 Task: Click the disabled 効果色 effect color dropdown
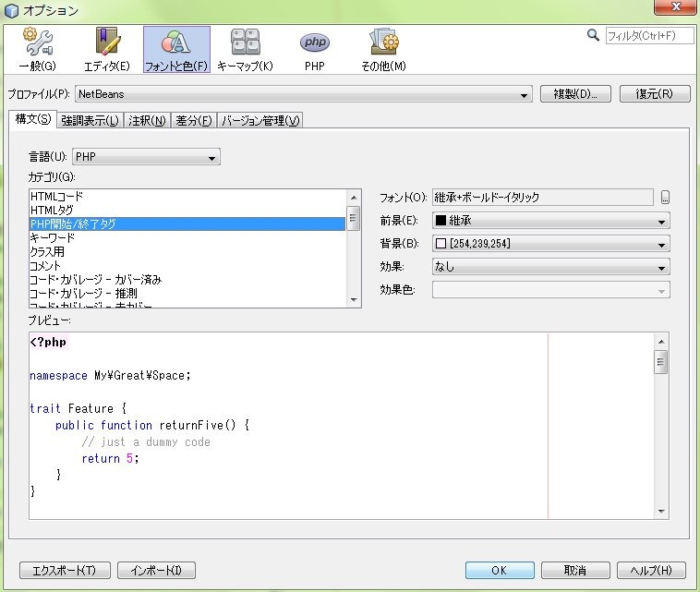551,290
